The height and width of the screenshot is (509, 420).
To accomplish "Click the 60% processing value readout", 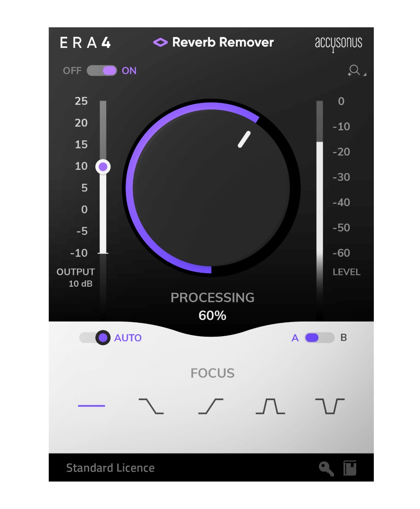I will coord(213,316).
